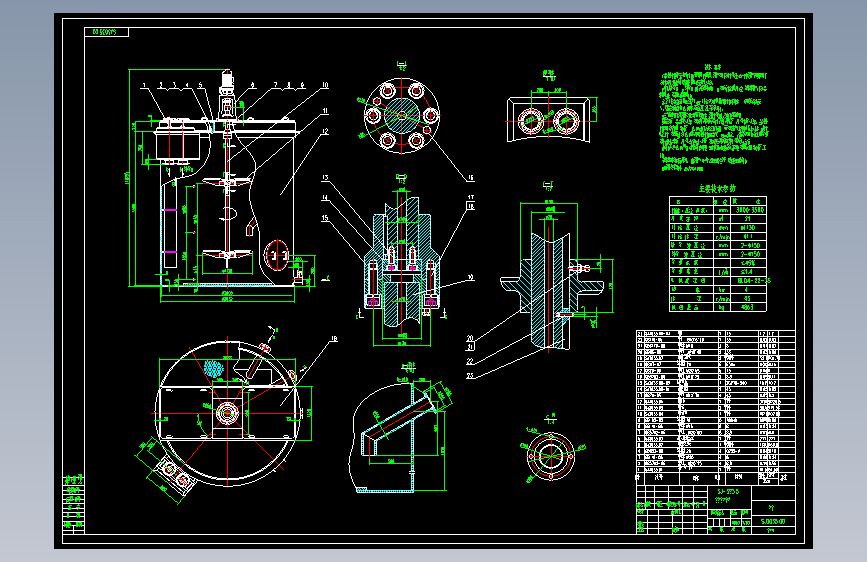
Task: Click callout number 7 above the tank lid
Action: click(x=275, y=85)
